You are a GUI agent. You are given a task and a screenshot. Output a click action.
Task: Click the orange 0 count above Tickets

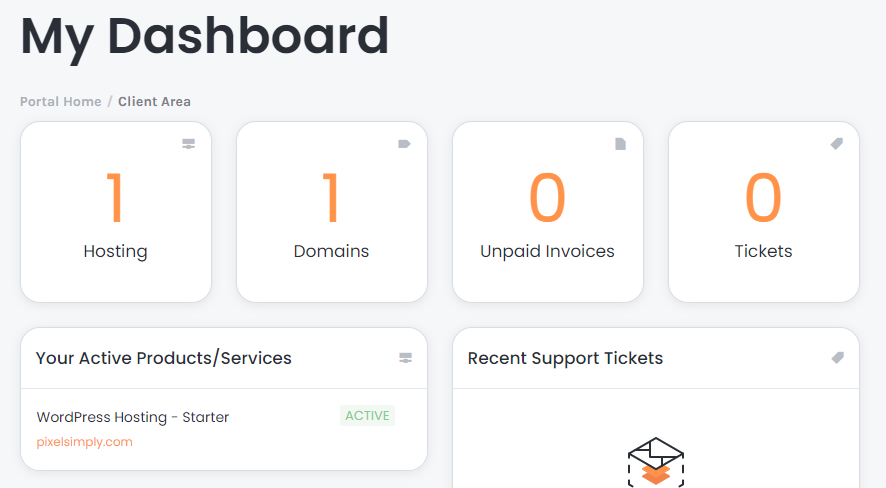coord(763,198)
